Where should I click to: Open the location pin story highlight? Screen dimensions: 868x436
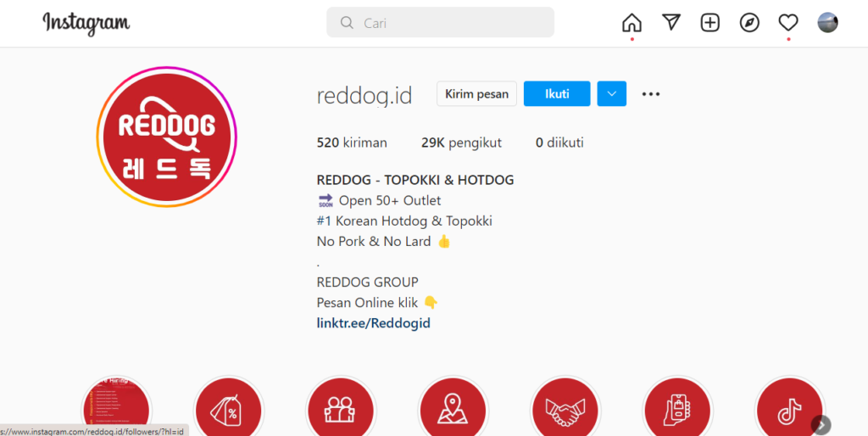pos(453,409)
